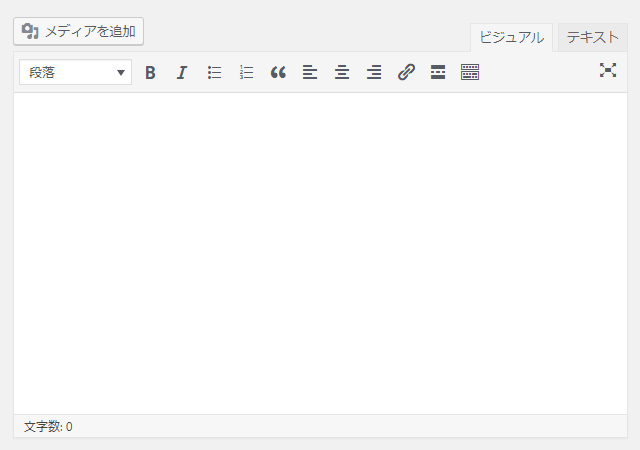Insert the Read More tag
The width and height of the screenshot is (640, 450).
438,73
